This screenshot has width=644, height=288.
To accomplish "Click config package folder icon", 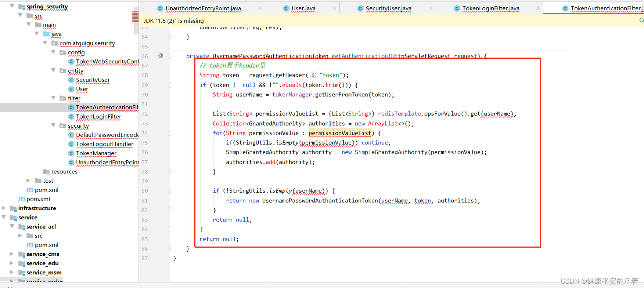I will 63,52.
